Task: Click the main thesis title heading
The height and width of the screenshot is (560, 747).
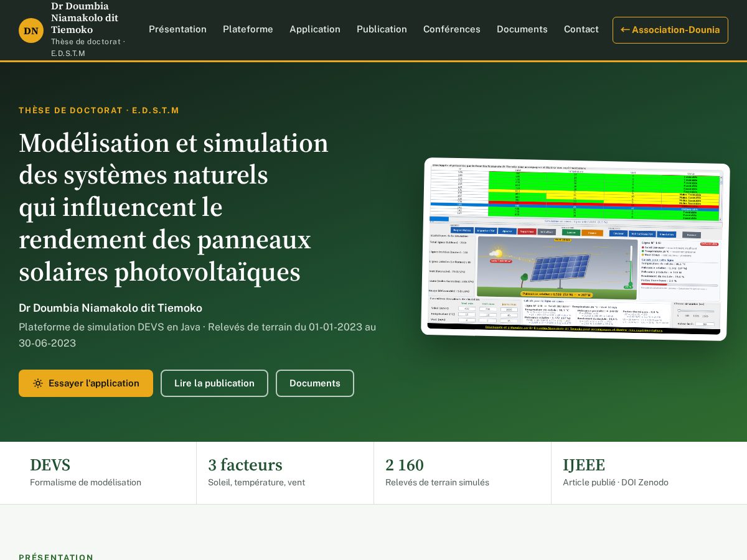Action: (174, 208)
